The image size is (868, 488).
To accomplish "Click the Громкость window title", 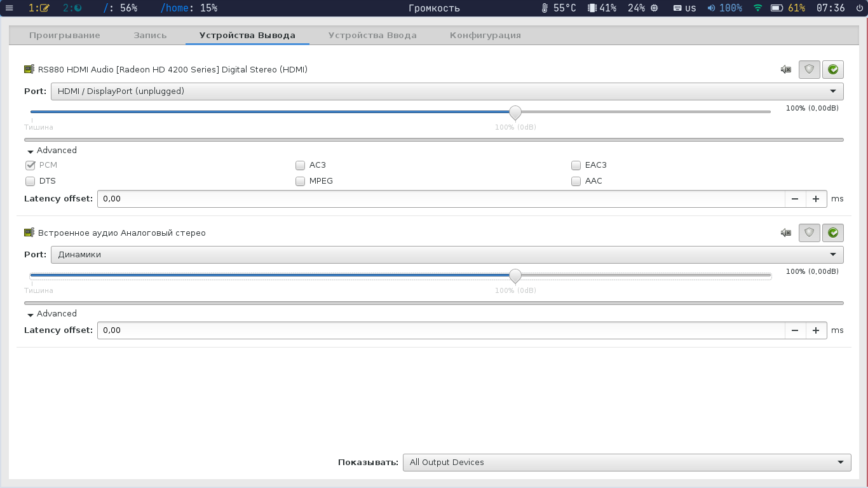I will click(434, 8).
